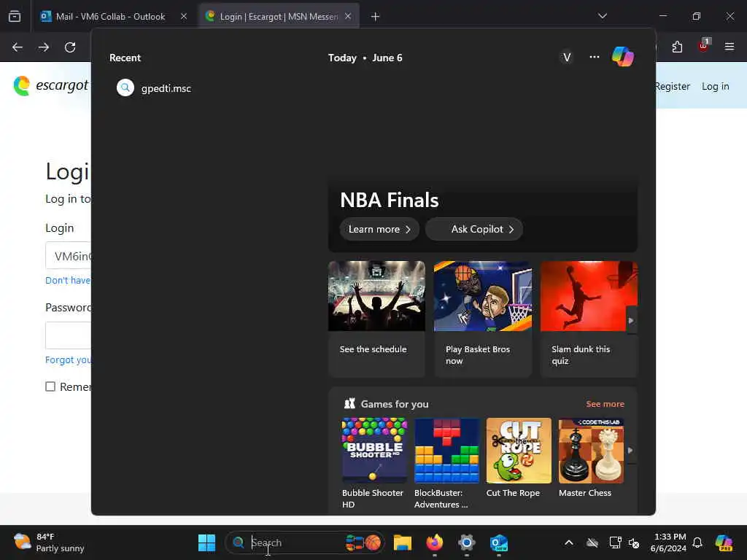
Task: Select recent search gpedti.msc
Action: (x=154, y=88)
